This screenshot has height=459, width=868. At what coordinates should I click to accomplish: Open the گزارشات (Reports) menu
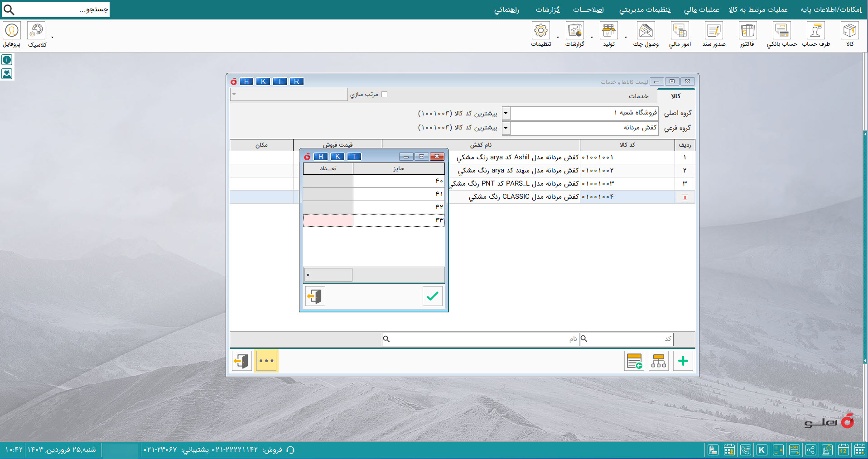[x=548, y=10]
